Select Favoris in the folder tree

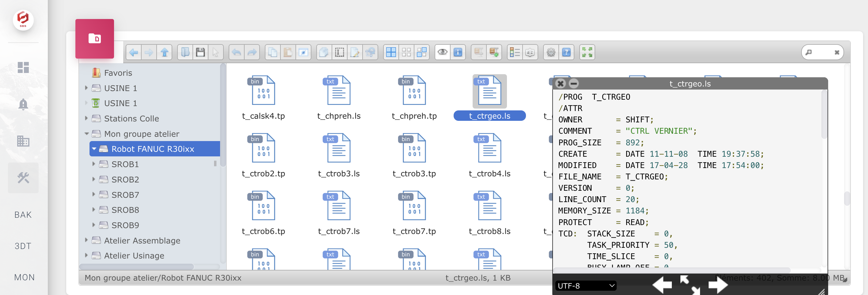118,73
